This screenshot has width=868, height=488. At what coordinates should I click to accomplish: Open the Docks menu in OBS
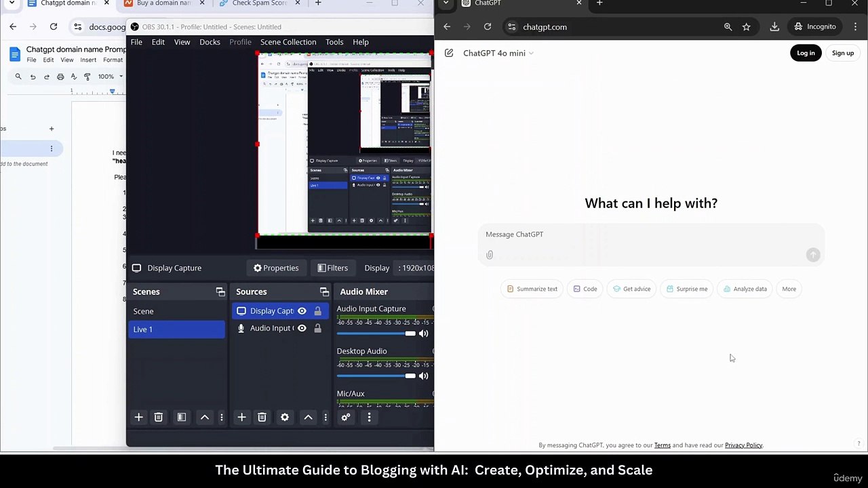coord(210,42)
